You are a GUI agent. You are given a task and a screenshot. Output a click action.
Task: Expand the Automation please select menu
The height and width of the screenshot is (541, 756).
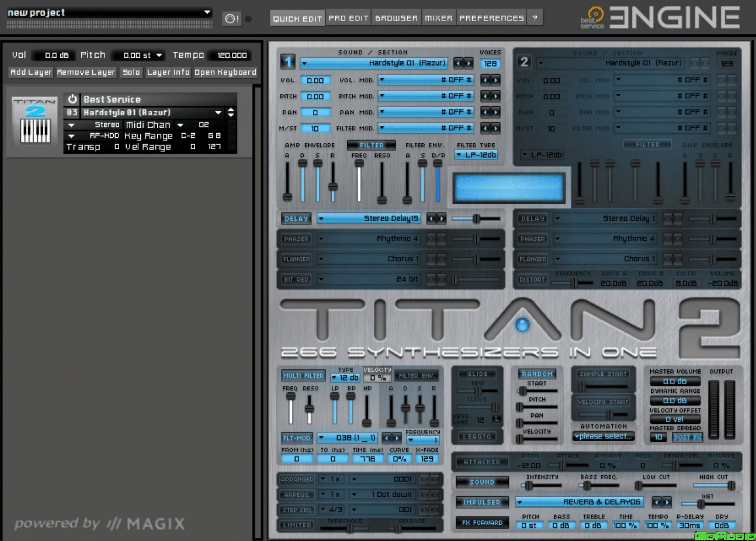(603, 436)
